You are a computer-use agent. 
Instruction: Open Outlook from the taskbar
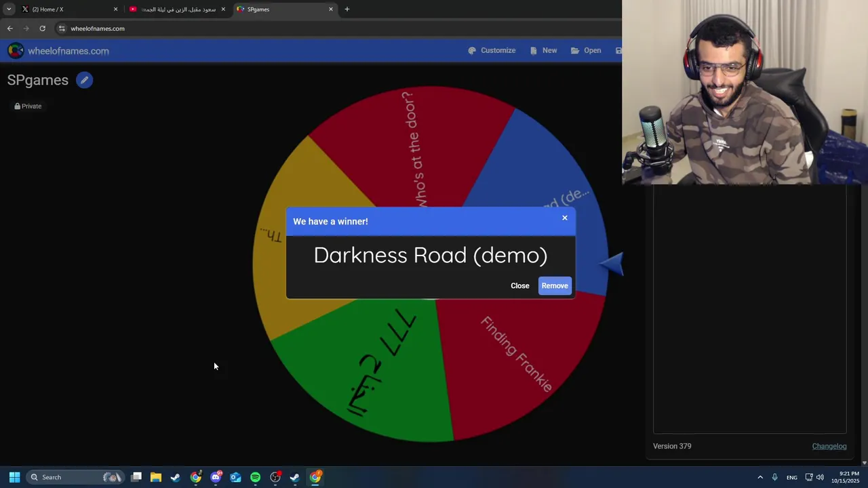[235, 477]
